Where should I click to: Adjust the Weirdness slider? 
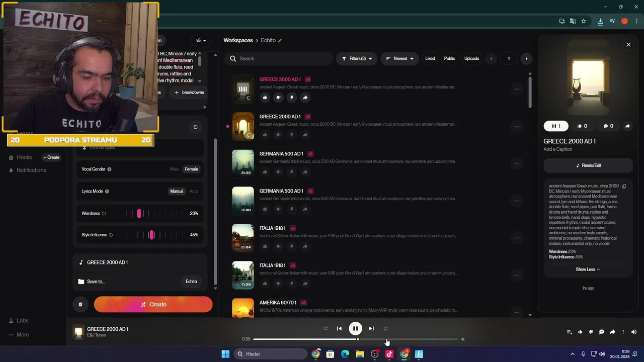click(x=154, y=214)
